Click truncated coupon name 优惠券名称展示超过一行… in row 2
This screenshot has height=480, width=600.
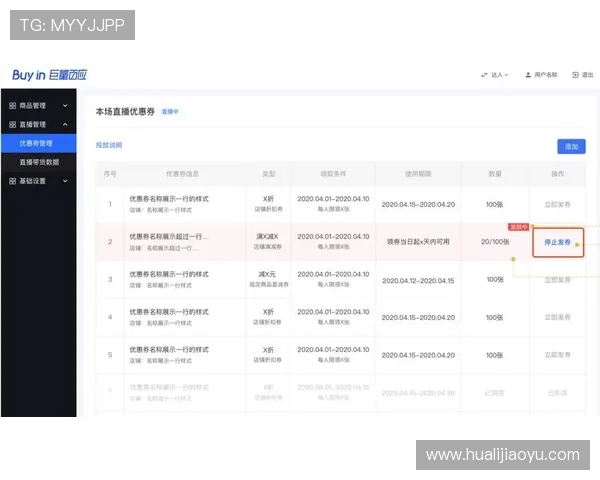click(x=169, y=237)
